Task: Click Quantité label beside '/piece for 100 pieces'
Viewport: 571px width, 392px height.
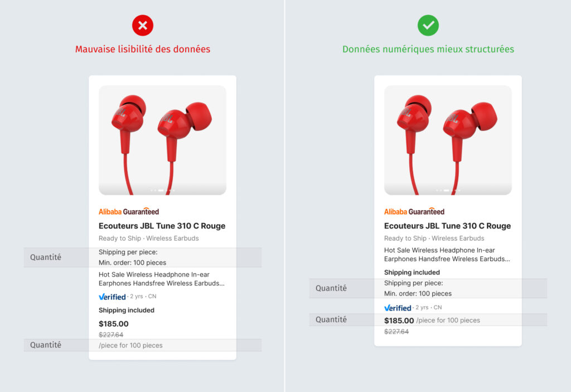Action: pyautogui.click(x=46, y=345)
